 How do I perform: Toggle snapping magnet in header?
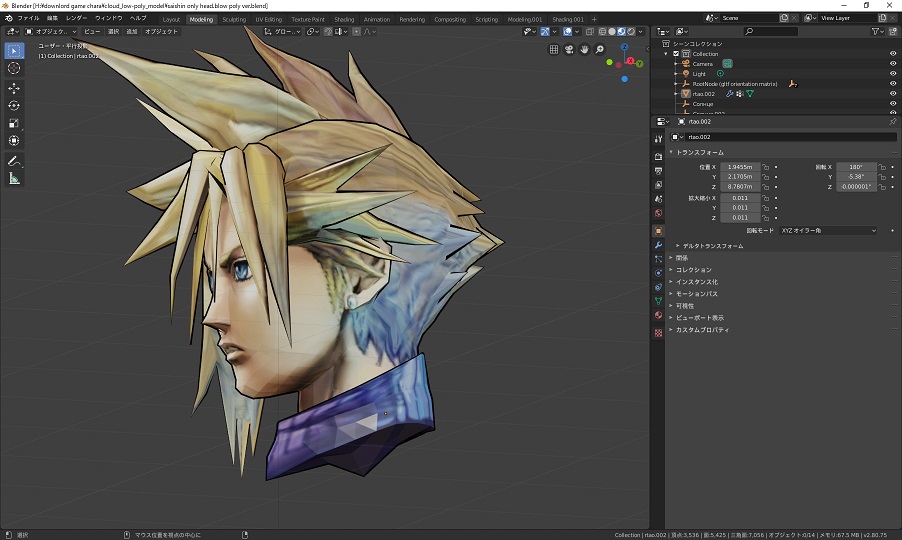point(328,32)
